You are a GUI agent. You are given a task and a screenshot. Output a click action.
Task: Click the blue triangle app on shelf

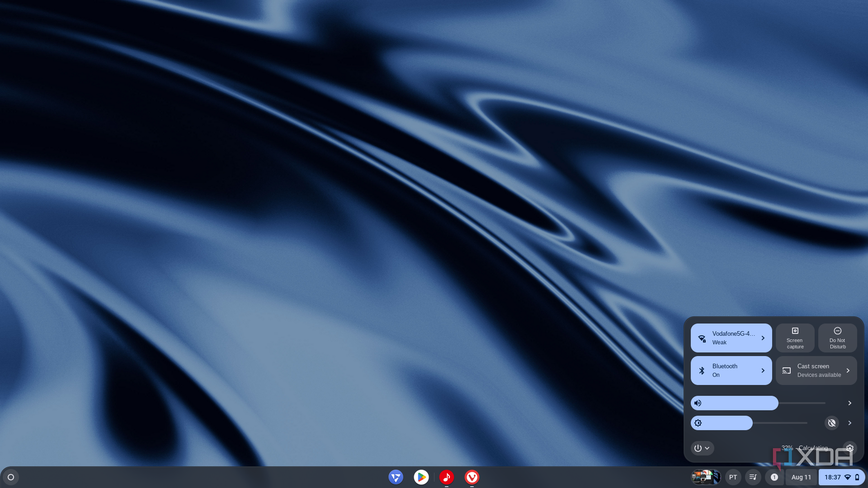(396, 477)
